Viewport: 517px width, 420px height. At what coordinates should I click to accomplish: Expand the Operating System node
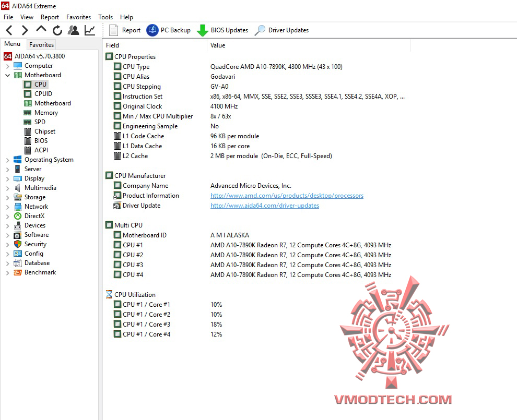click(x=8, y=160)
